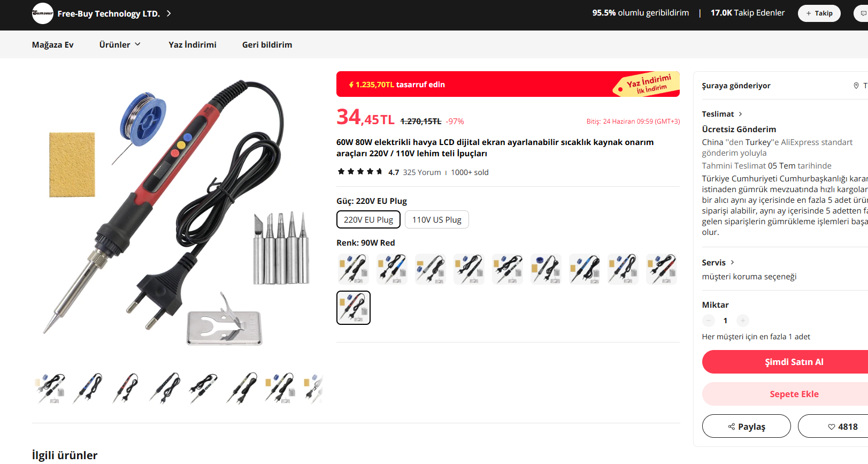The height and width of the screenshot is (464, 868).
Task: Click the location pin icon near Şuraya gönderiyor
Action: tap(856, 86)
